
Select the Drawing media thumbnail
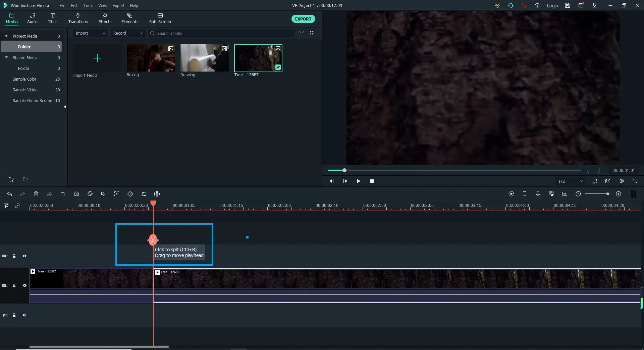tap(205, 58)
